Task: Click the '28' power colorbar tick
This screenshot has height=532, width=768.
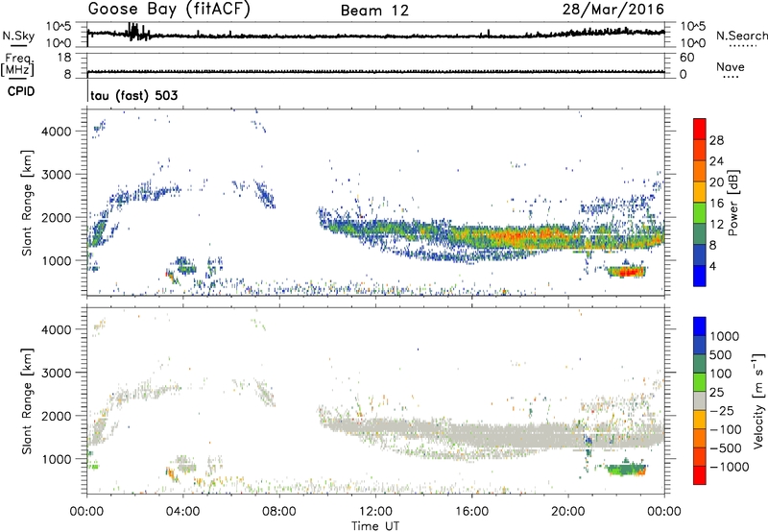Action: (x=716, y=140)
